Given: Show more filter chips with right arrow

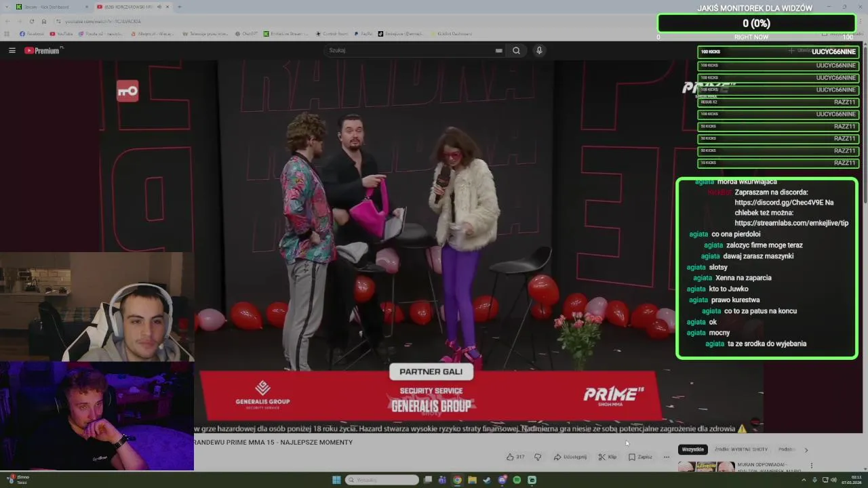Looking at the screenshot, I should [806, 449].
